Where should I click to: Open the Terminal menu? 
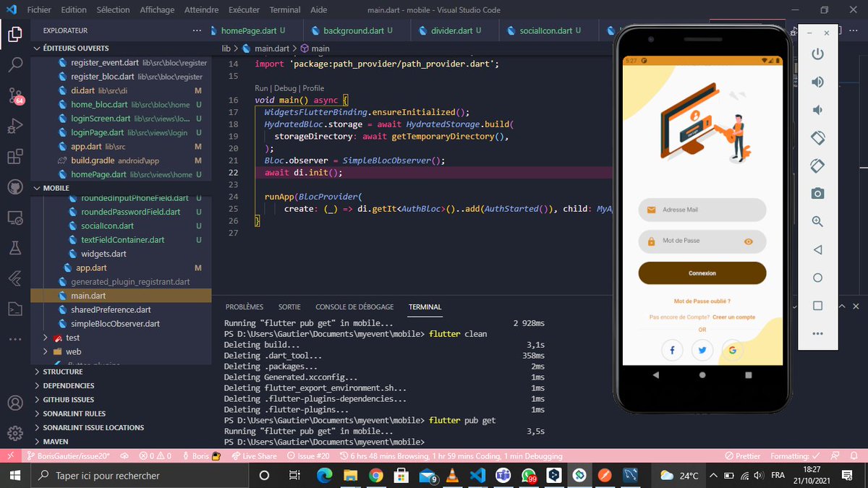pos(285,10)
